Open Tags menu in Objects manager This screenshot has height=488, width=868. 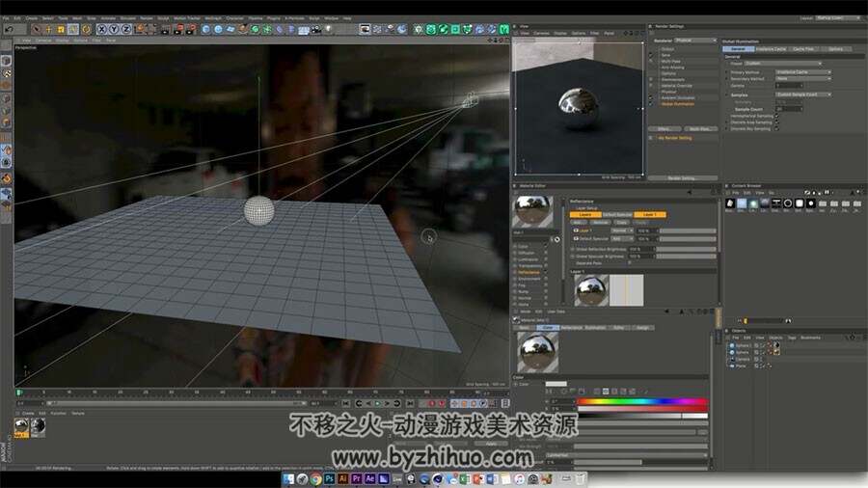tap(792, 338)
